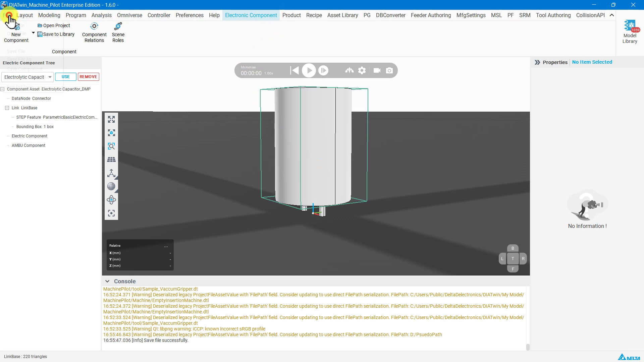Select the DataNode Connector tree item
Image resolution: width=644 pixels, height=362 pixels.
pos(32,99)
